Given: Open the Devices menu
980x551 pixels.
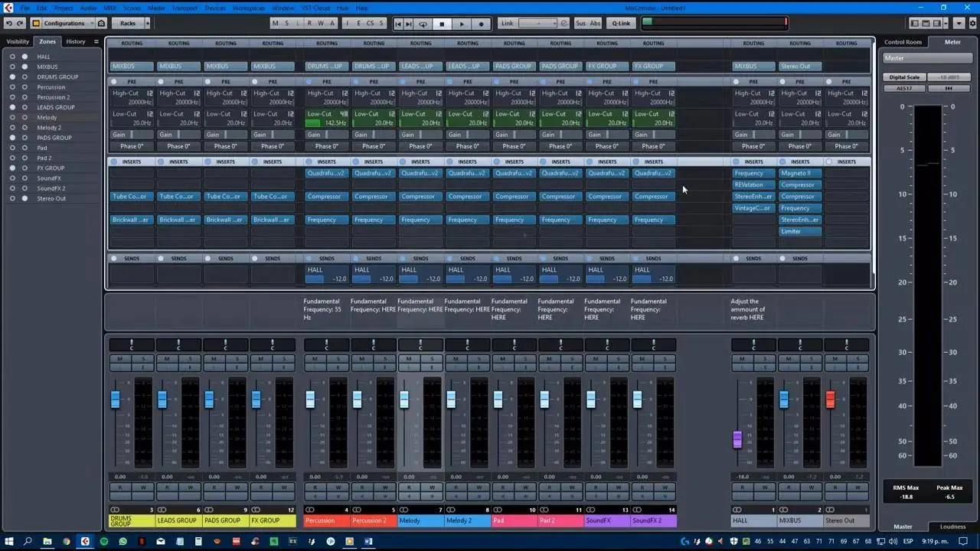Looking at the screenshot, I should 215,8.
